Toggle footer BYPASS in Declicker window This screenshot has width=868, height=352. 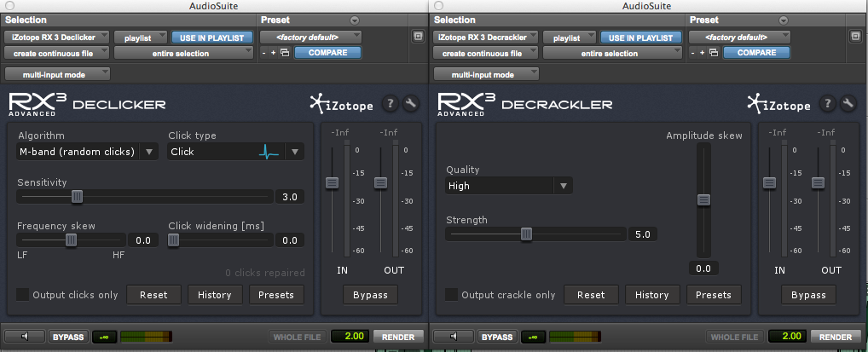pos(69,337)
